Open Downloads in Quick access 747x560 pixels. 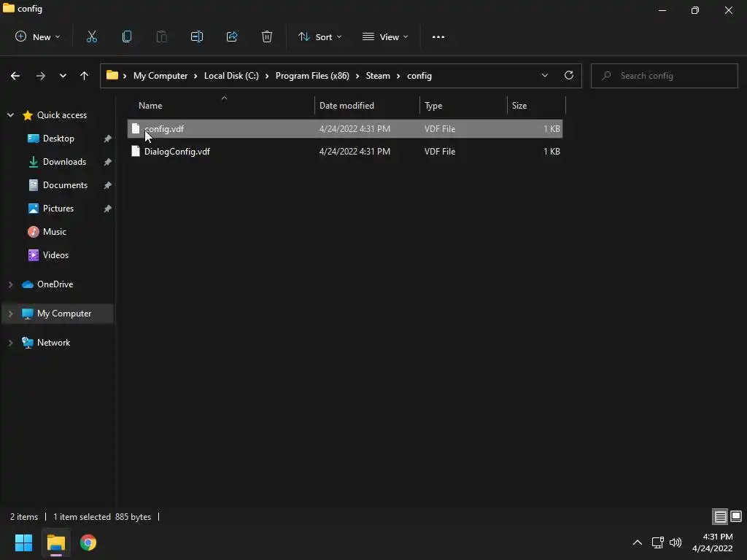(x=64, y=162)
